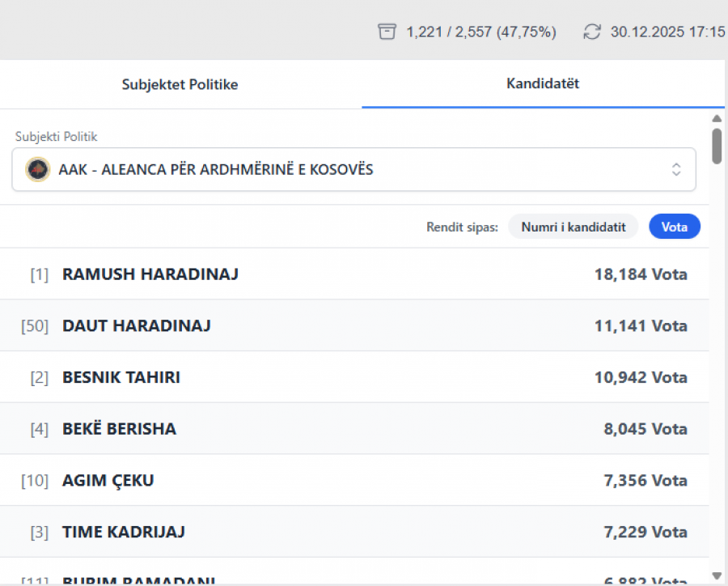Click the 8,045 Vota value
728x586 pixels.
(645, 429)
